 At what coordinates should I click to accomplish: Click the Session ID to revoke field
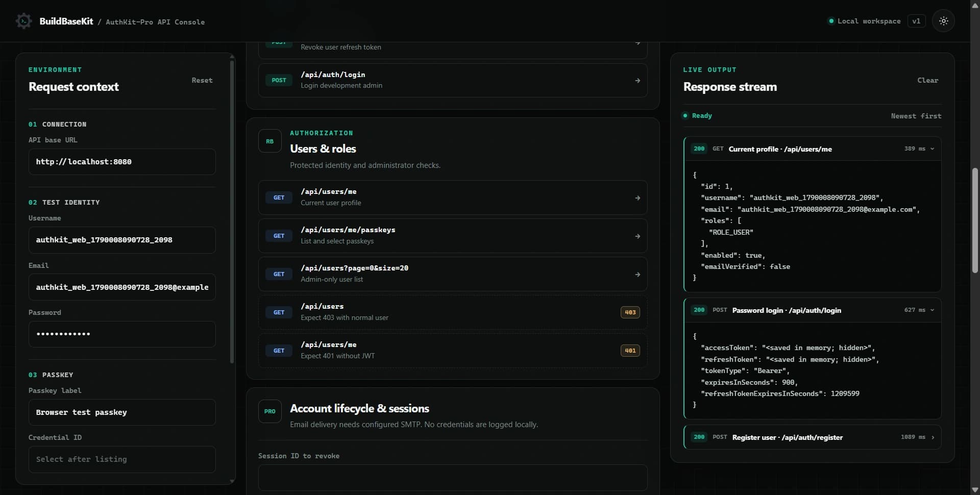tap(453, 478)
